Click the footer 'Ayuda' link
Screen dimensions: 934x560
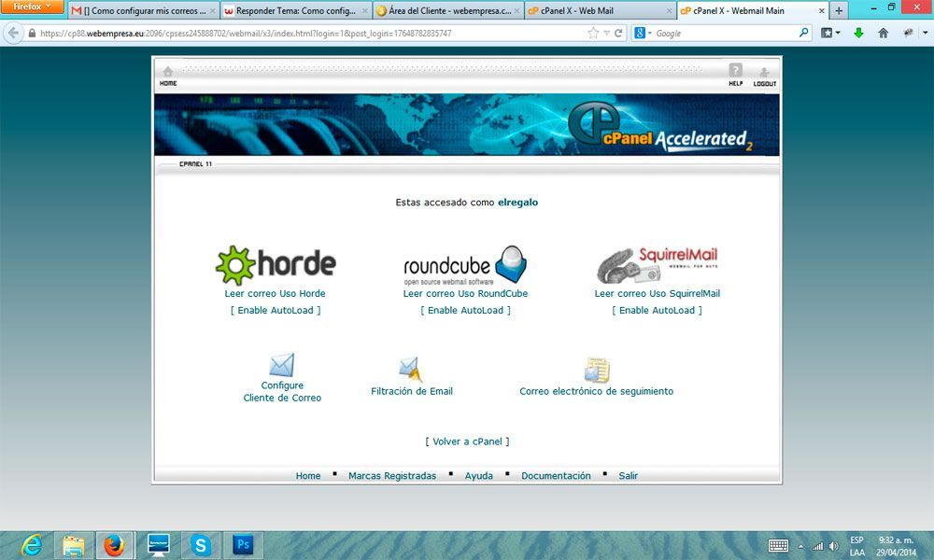[479, 475]
